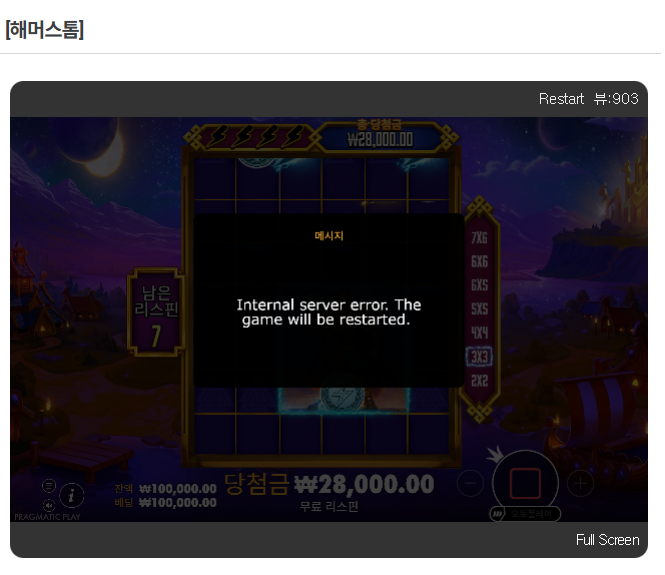The width and height of the screenshot is (665, 575).
Task: Click the remaining respins counter showing 7
Action: click(x=156, y=312)
